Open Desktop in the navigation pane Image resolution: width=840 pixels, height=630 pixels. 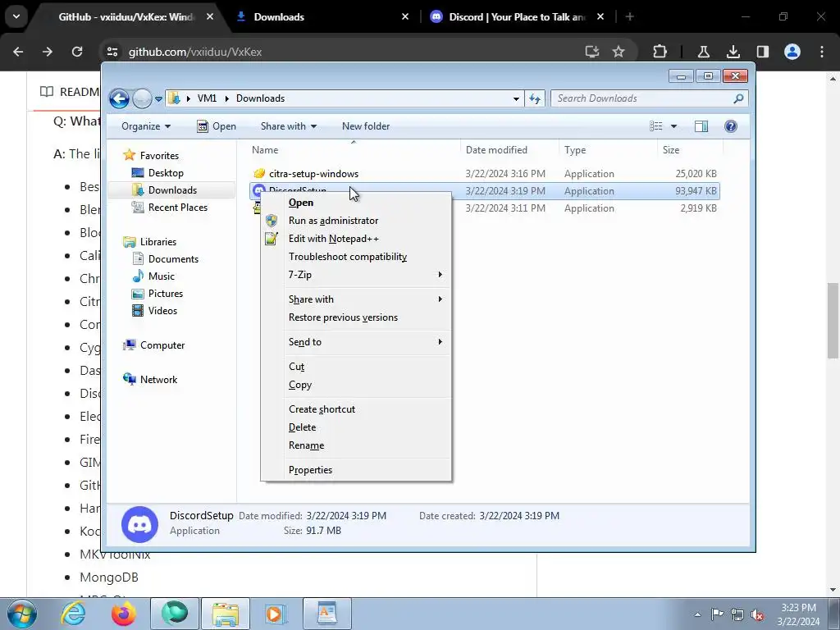coord(166,173)
